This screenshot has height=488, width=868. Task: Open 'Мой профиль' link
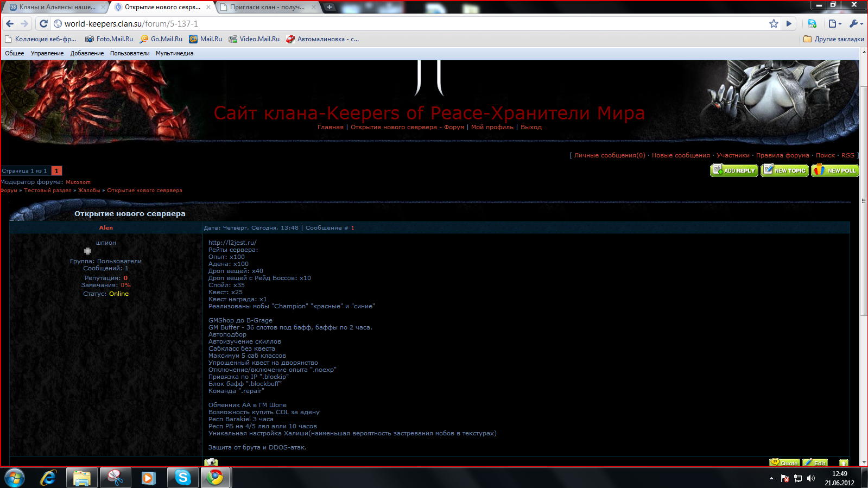pos(492,127)
